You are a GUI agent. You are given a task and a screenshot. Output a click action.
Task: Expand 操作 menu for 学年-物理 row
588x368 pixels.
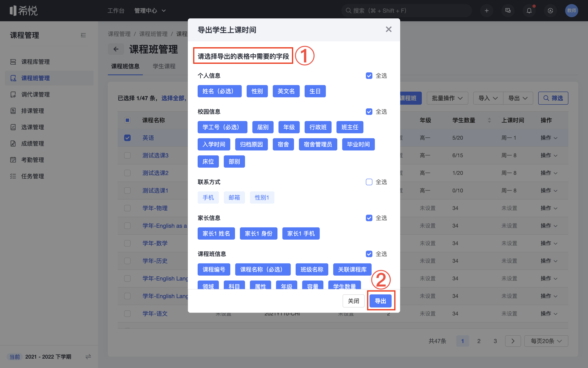tap(549, 208)
